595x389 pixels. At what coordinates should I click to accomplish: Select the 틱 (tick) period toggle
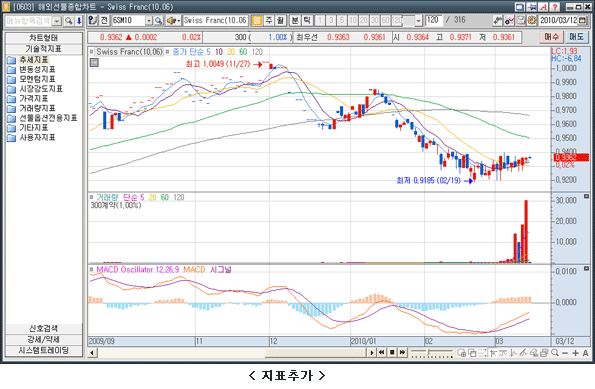[307, 20]
